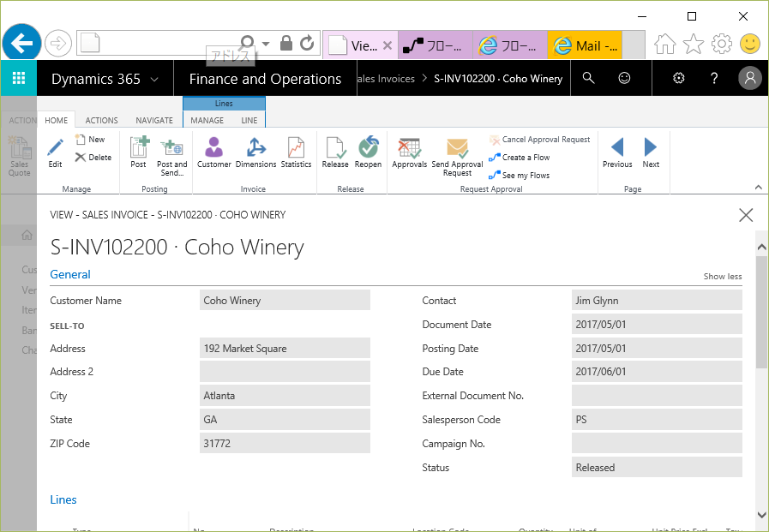Click the Status field Released
Viewport: 769px width, 532px height.
pos(657,468)
